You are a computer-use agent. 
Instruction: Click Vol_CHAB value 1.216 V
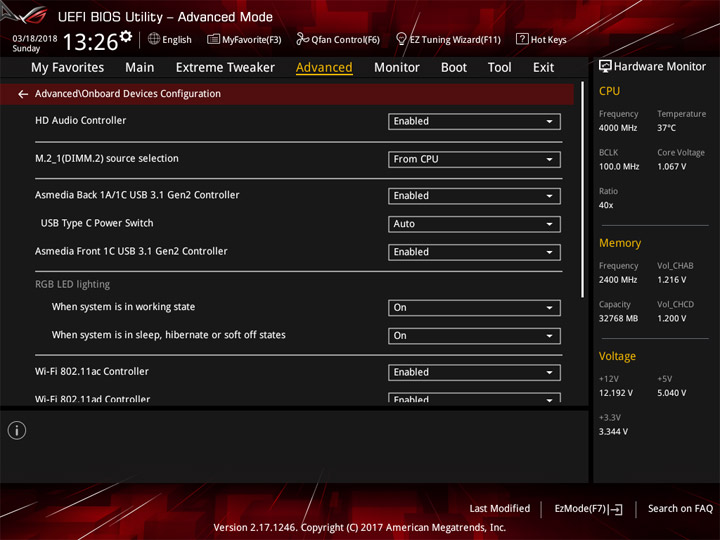coord(671,280)
